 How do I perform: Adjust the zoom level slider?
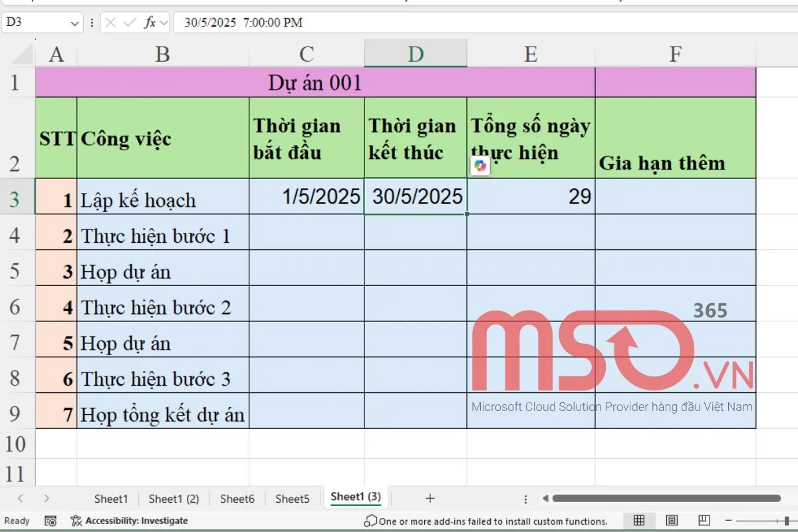(787, 521)
